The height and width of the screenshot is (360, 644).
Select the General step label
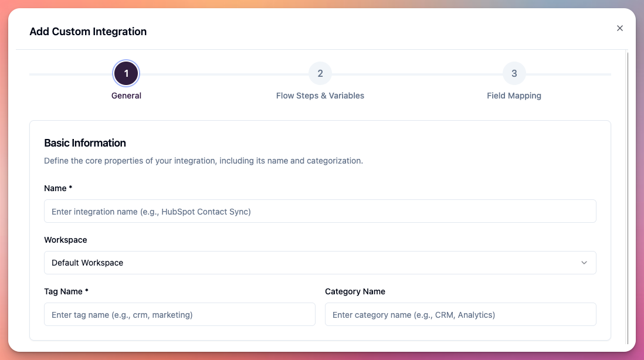click(x=126, y=95)
